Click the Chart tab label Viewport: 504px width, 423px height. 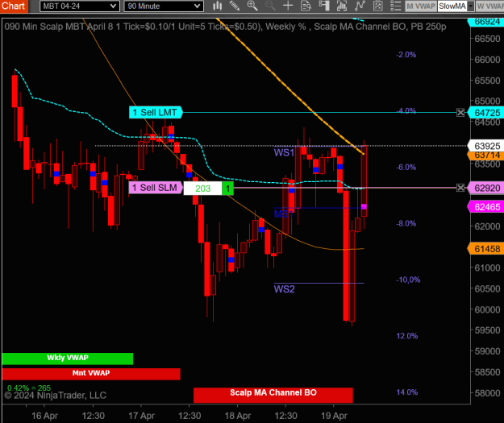coord(14,6)
